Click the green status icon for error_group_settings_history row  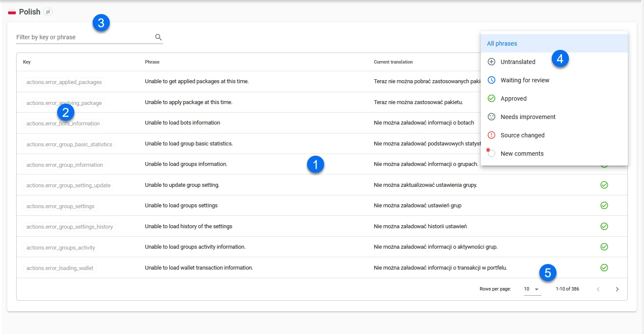tap(604, 227)
